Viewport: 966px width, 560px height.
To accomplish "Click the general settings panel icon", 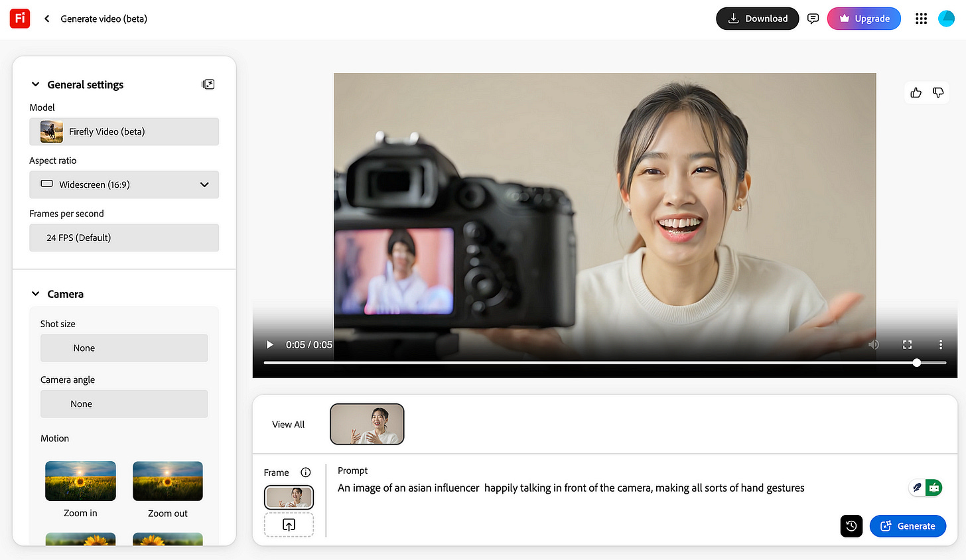I will tap(208, 84).
